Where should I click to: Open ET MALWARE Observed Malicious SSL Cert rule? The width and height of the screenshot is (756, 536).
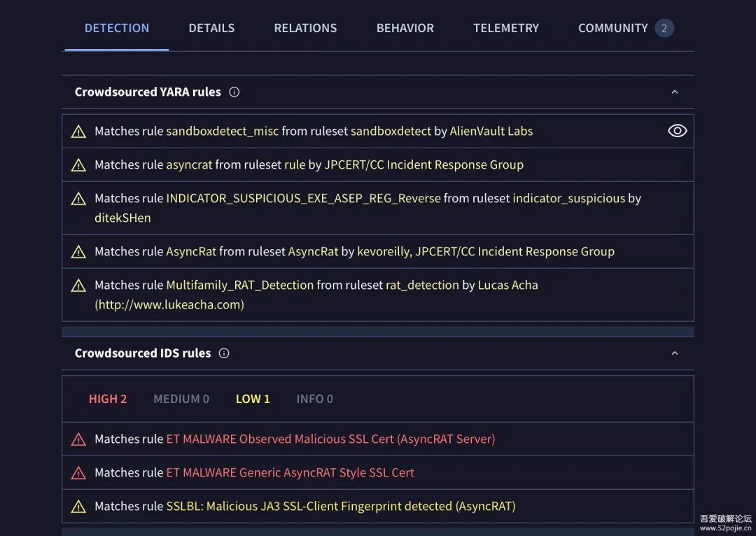click(x=330, y=439)
